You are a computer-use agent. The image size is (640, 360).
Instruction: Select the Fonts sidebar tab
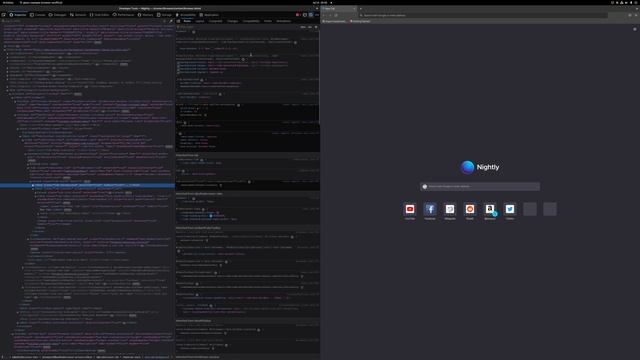[x=268, y=21]
